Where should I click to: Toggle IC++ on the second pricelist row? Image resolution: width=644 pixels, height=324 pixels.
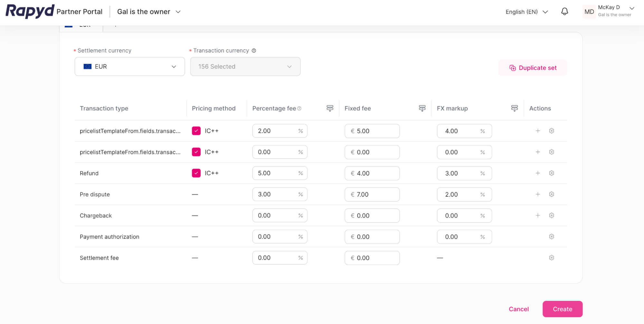196,152
